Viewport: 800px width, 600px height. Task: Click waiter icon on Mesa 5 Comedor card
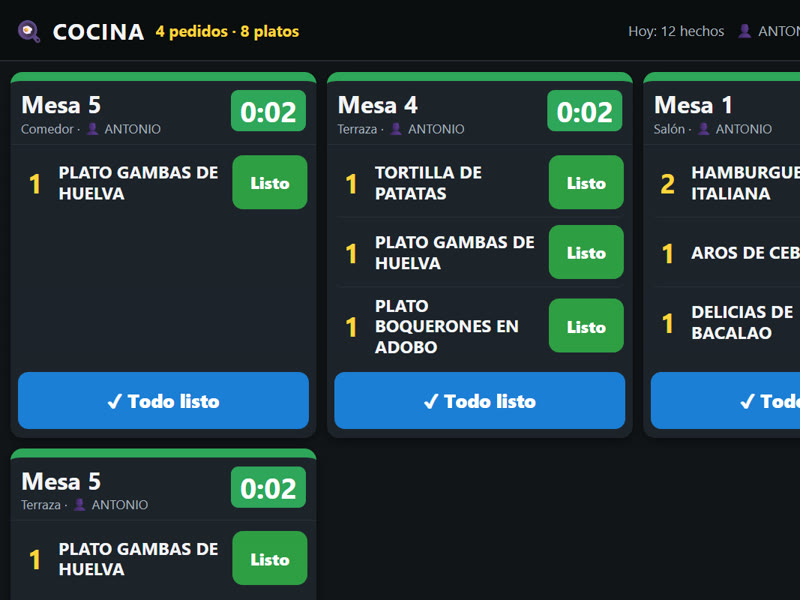tap(92, 129)
